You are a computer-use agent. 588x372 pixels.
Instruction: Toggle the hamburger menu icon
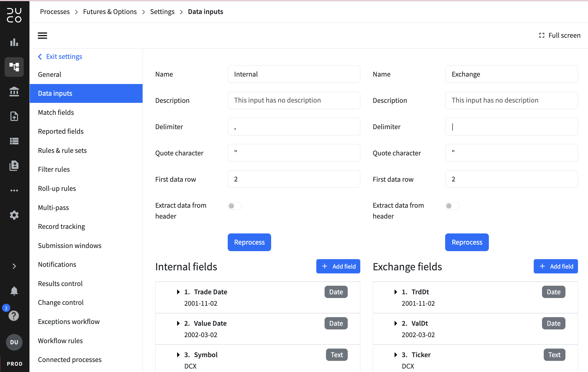42,36
